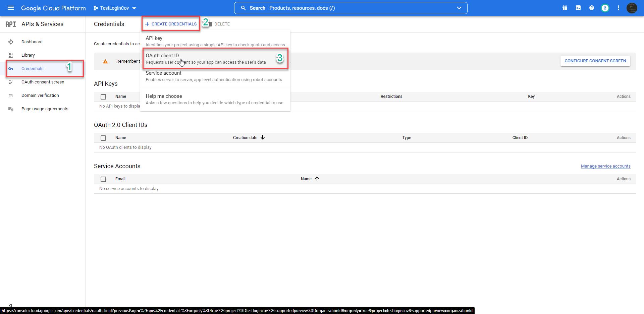Open OAuth consent screen page
The width and height of the screenshot is (644, 314).
click(x=43, y=82)
